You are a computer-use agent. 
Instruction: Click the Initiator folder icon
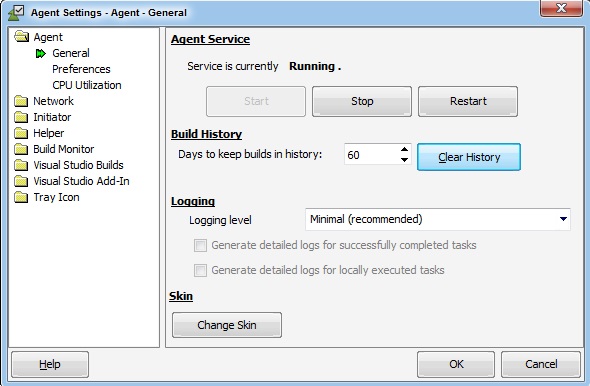21,117
